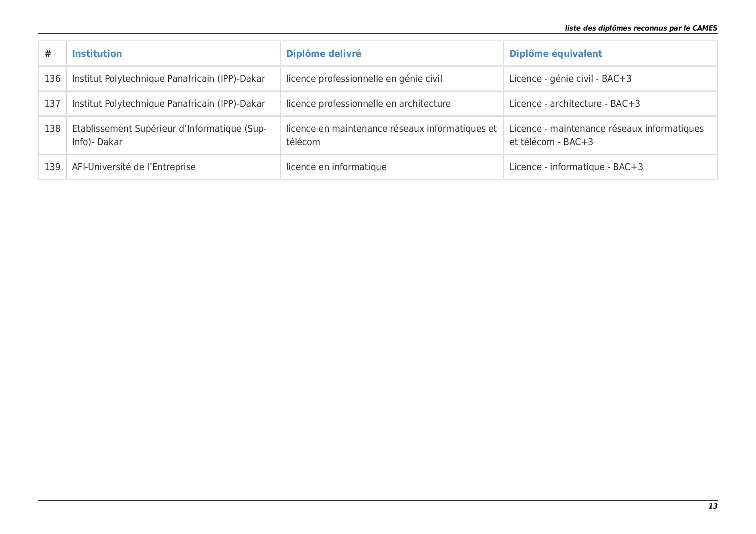The width and height of the screenshot is (756, 534).
Task: Select row number 136
Action: (52, 79)
